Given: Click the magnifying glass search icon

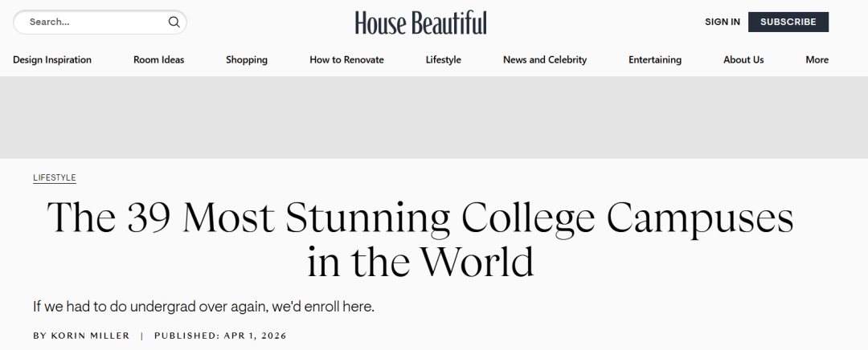Looking at the screenshot, I should [174, 22].
